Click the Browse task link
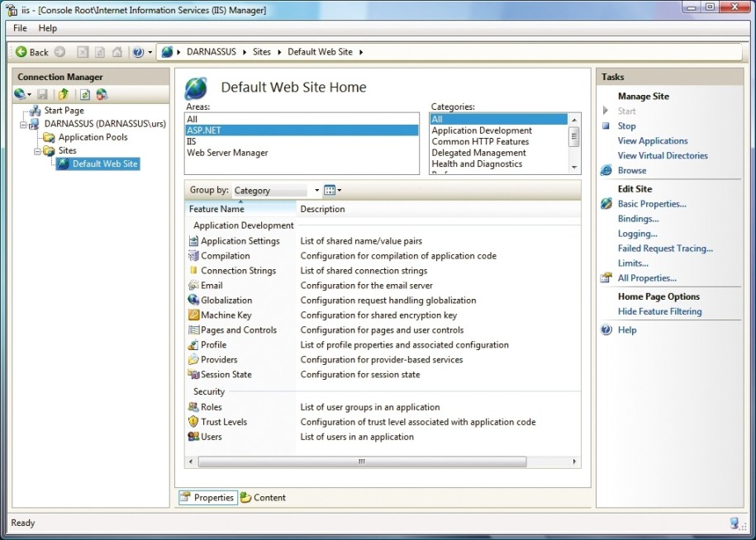 (x=632, y=171)
